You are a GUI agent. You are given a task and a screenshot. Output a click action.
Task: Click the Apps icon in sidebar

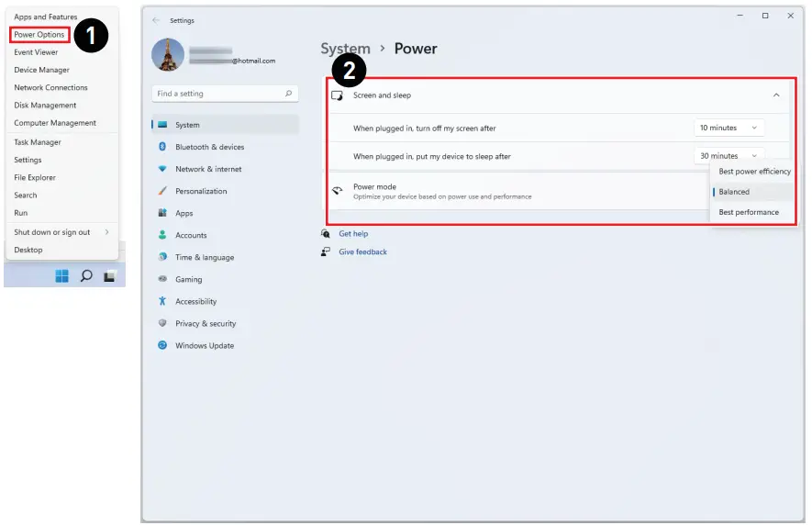click(162, 213)
